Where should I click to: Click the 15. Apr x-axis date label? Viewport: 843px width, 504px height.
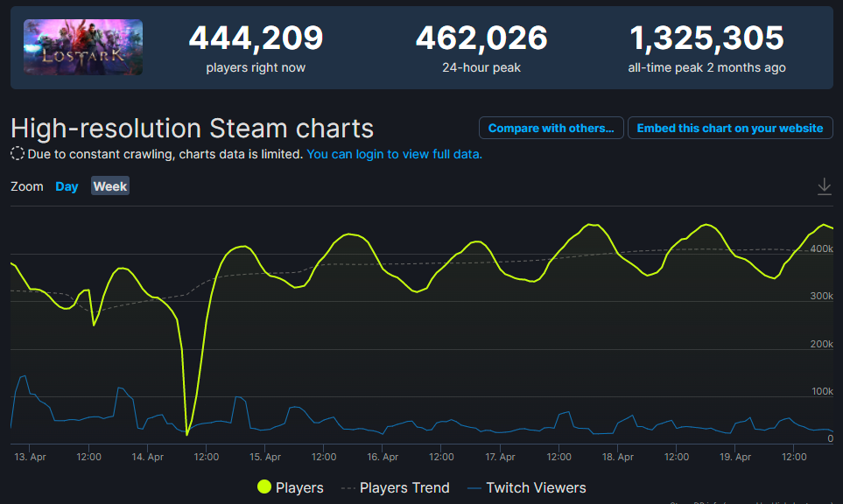point(264,457)
